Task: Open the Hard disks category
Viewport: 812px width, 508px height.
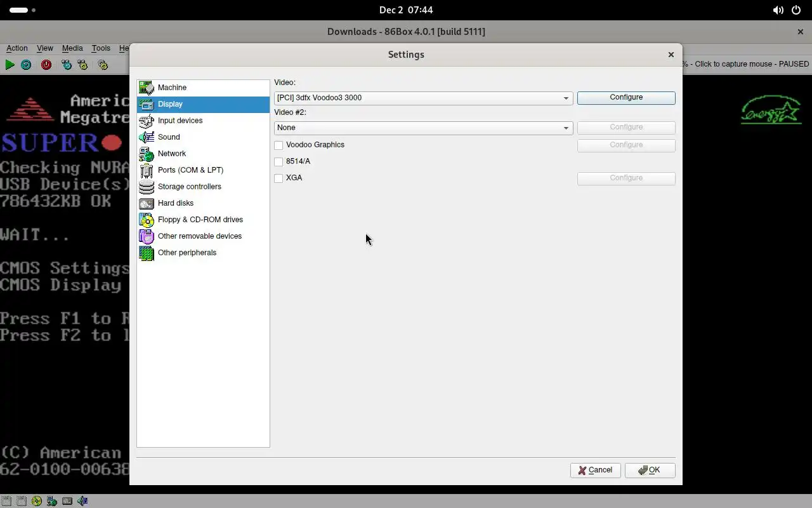Action: click(x=203, y=203)
